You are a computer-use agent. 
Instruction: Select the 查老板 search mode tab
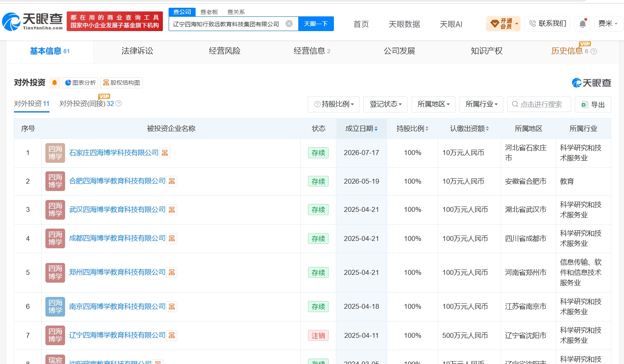coord(209,12)
